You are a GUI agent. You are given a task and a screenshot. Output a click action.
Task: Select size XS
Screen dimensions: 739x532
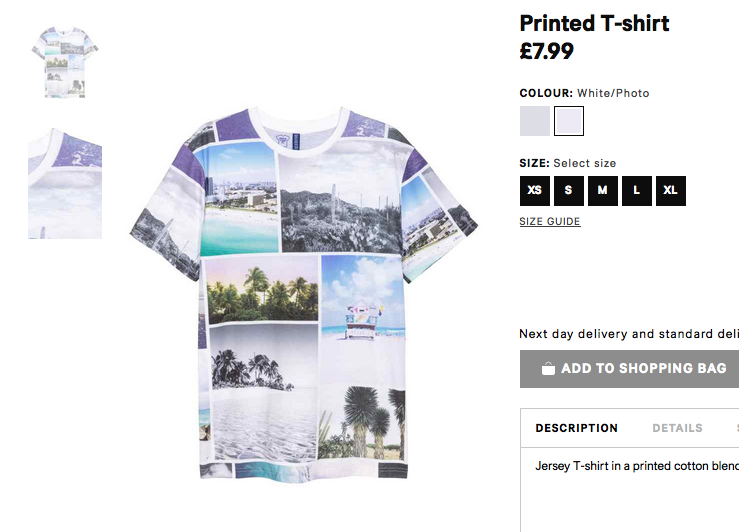pos(534,191)
